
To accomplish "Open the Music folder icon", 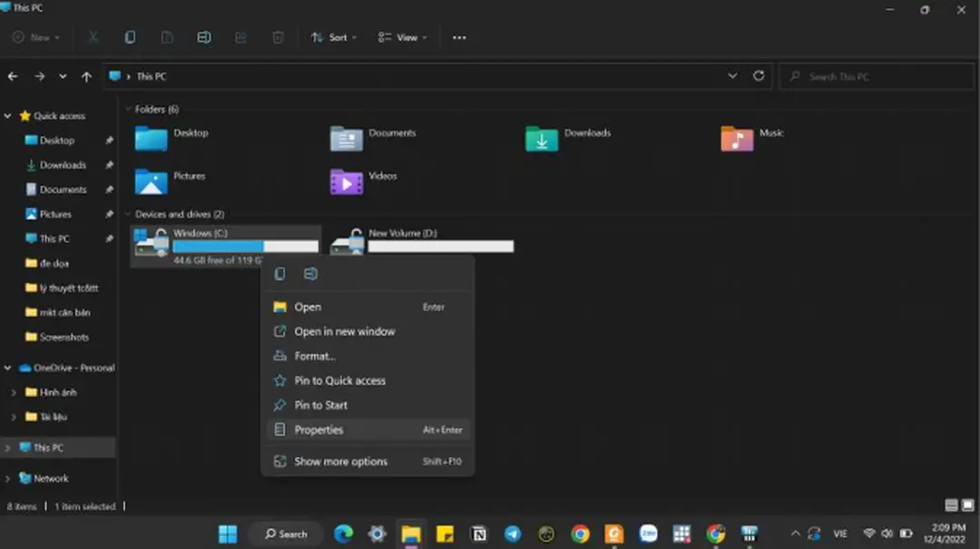I will point(737,139).
